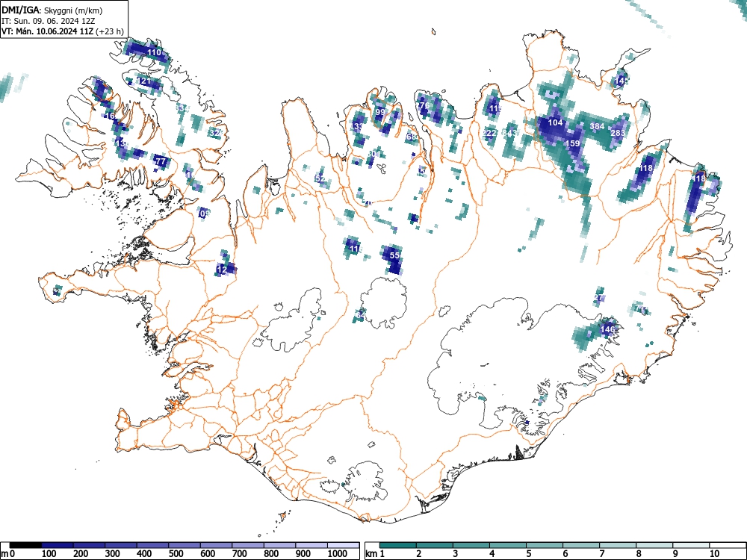
Task: Click the '55' visibility value on the map
Action: tap(394, 255)
